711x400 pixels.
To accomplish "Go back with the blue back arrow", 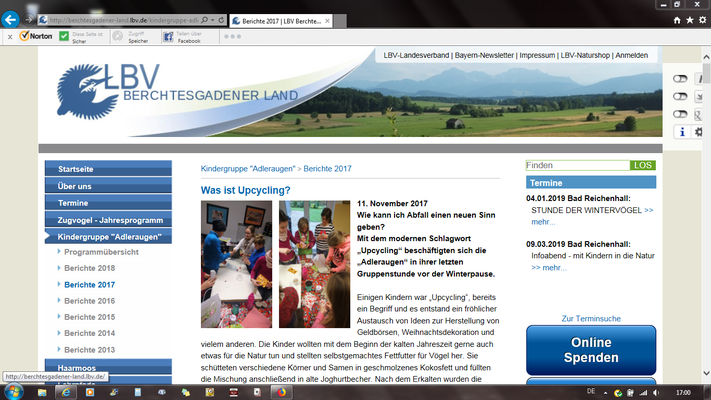I will click(x=10, y=20).
